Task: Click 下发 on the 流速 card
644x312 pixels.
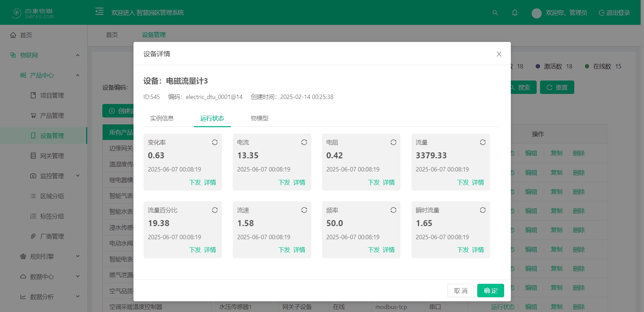Action: coord(284,250)
